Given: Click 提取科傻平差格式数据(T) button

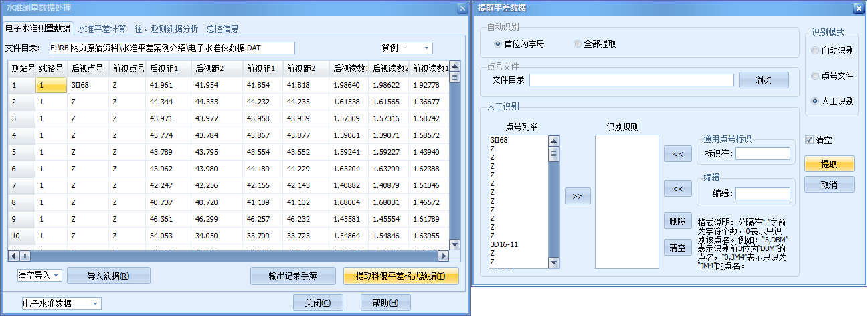Looking at the screenshot, I should [x=401, y=275].
